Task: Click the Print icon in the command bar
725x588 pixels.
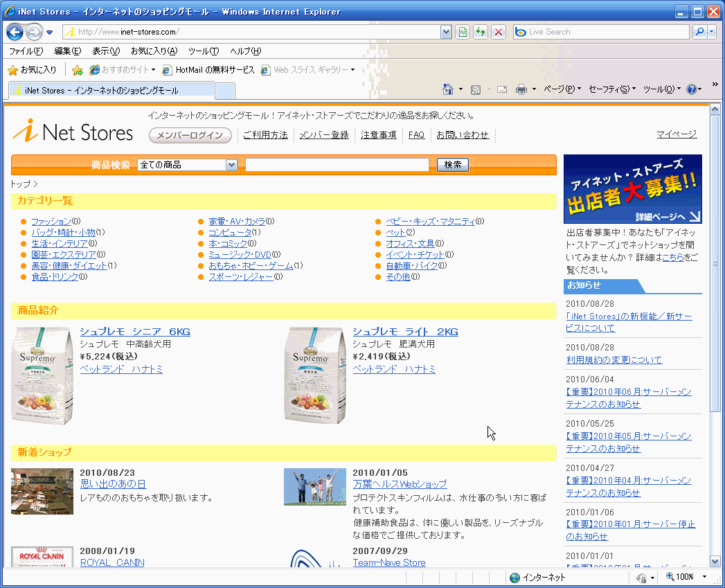Action: 521,89
